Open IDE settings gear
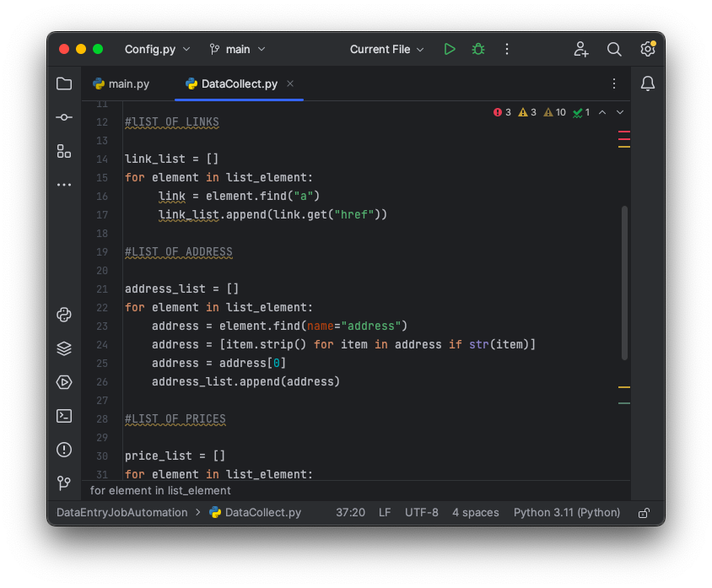The width and height of the screenshot is (712, 588). [648, 49]
